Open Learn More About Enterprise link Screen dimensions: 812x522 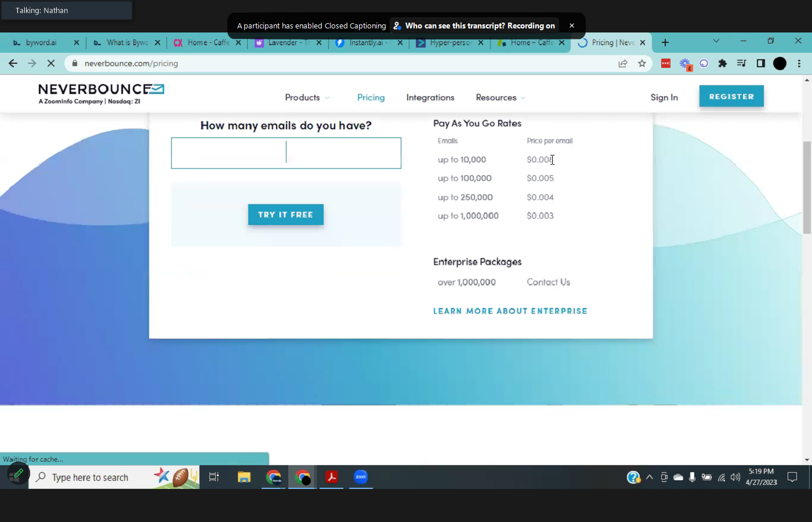click(x=510, y=311)
